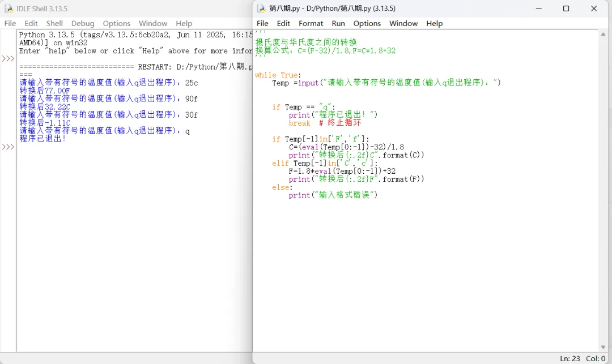Click the comment line starting with '换算公式'
The image size is (612, 364).
tap(325, 50)
